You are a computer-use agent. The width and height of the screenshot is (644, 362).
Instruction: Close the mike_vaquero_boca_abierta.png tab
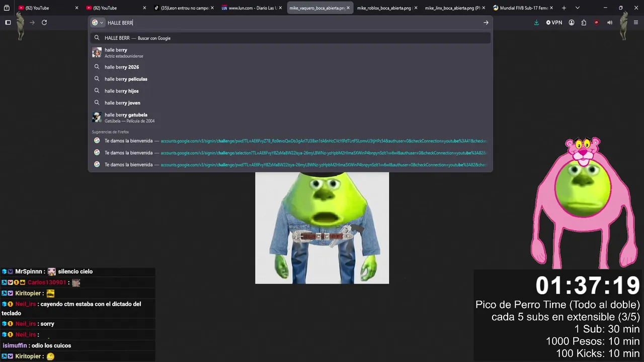(348, 8)
